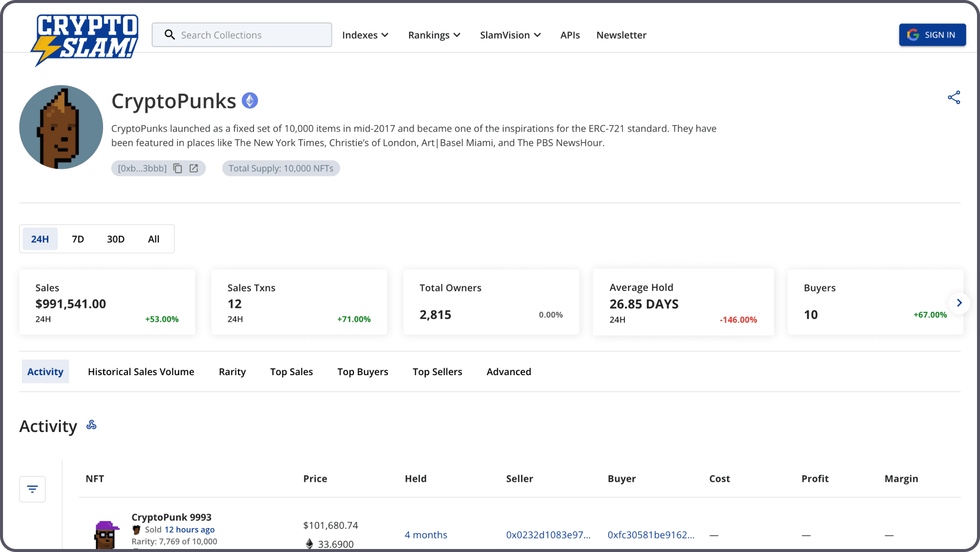Open seller address 0x0232d1083e97 link
Screen dimensions: 980x552
click(x=548, y=535)
